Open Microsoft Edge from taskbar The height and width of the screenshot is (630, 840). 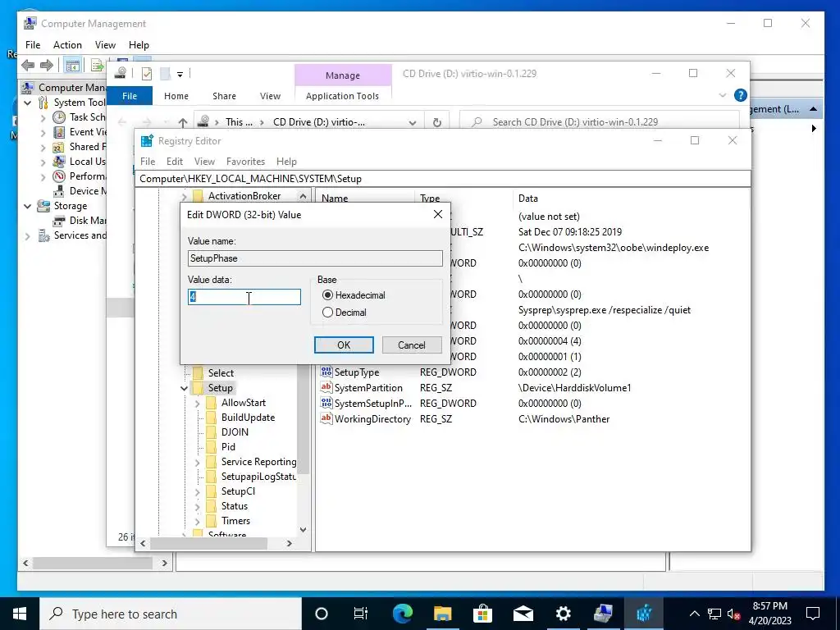[402, 614]
